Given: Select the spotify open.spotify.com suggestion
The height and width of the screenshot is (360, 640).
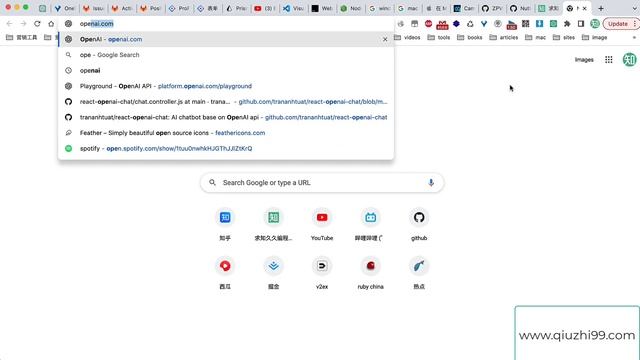Looking at the screenshot, I should (x=226, y=149).
